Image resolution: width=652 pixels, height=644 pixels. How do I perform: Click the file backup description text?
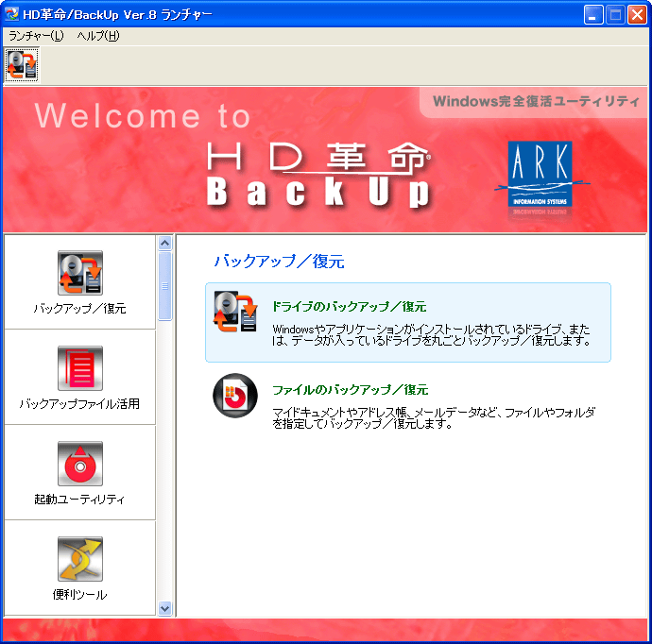coord(434,418)
